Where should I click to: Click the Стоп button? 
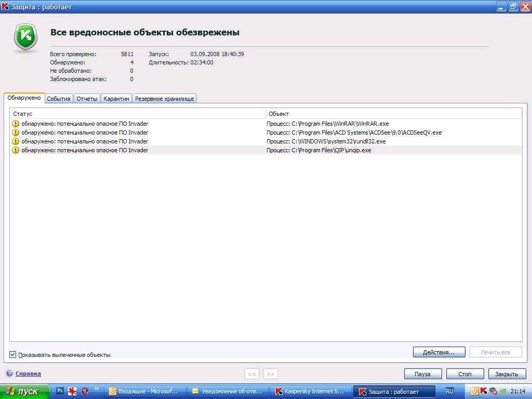pos(465,374)
